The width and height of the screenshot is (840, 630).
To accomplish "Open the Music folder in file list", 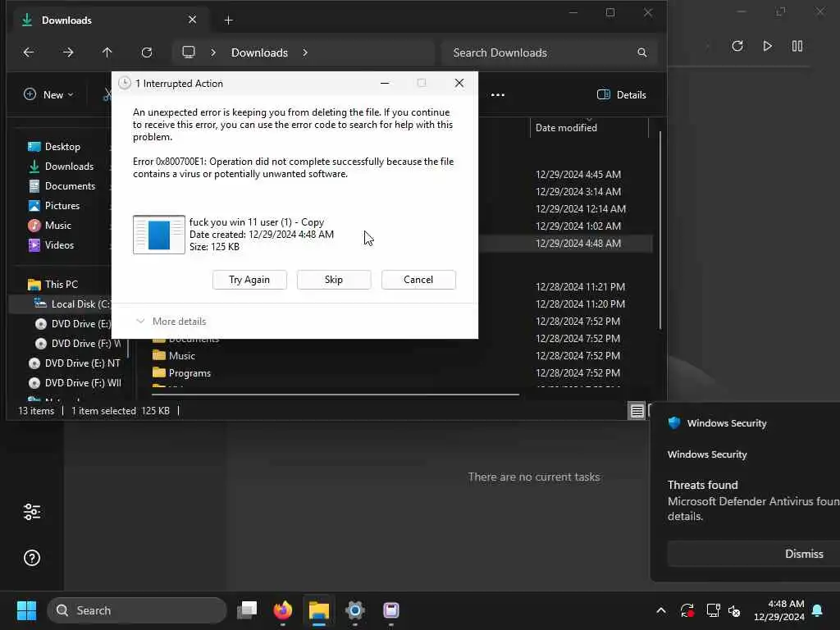I will pos(181,356).
